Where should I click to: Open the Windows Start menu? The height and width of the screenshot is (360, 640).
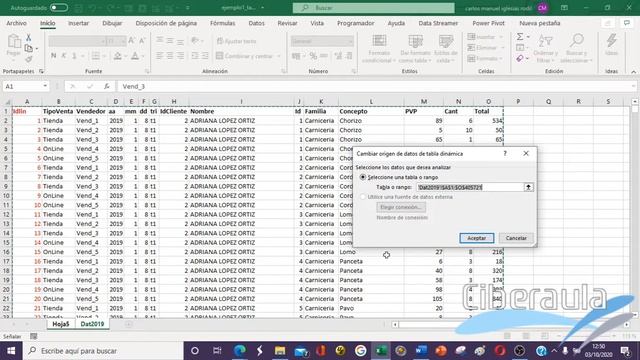click(x=11, y=351)
